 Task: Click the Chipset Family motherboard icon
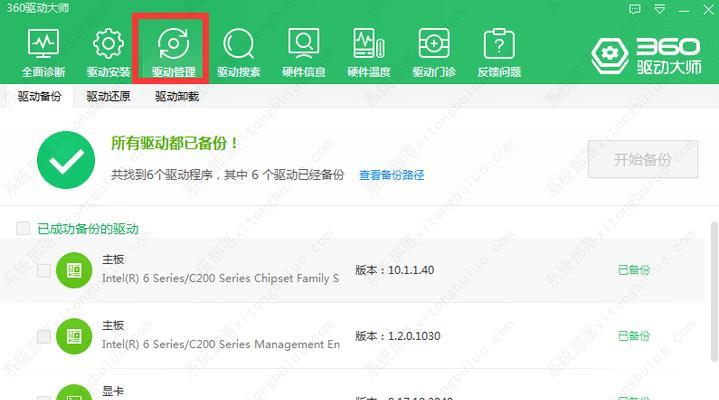(74, 270)
